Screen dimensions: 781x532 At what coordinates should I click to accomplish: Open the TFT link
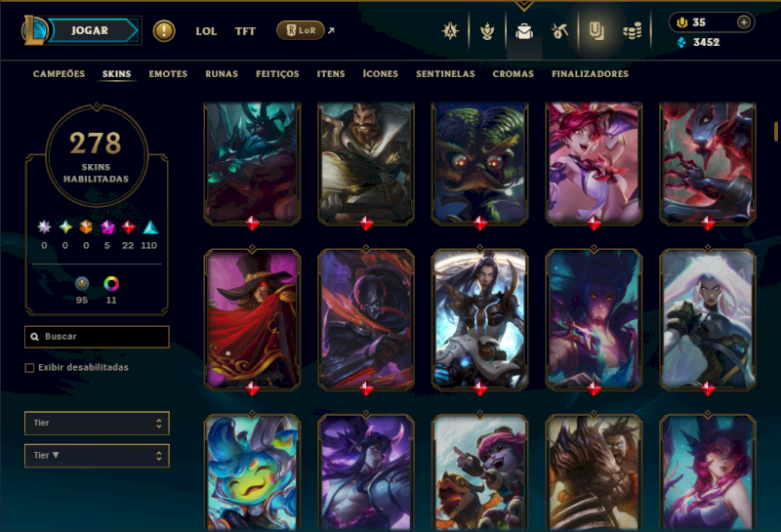click(x=245, y=31)
